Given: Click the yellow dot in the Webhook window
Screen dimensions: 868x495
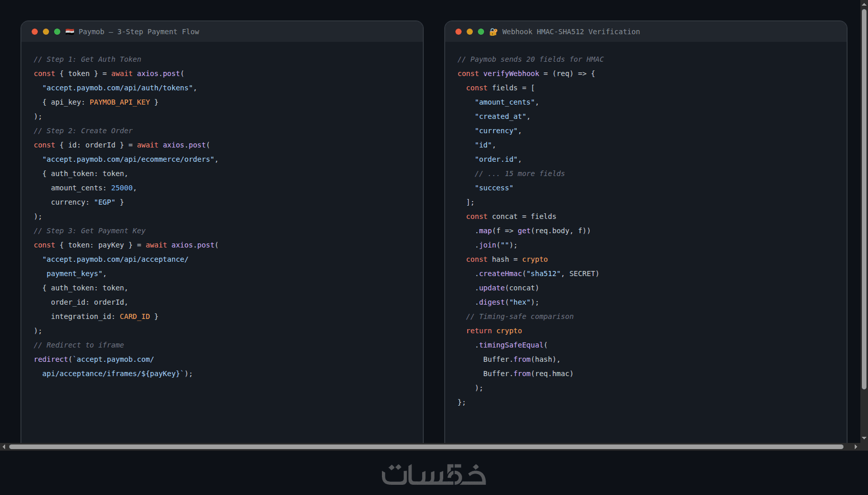Looking at the screenshot, I should pos(470,32).
